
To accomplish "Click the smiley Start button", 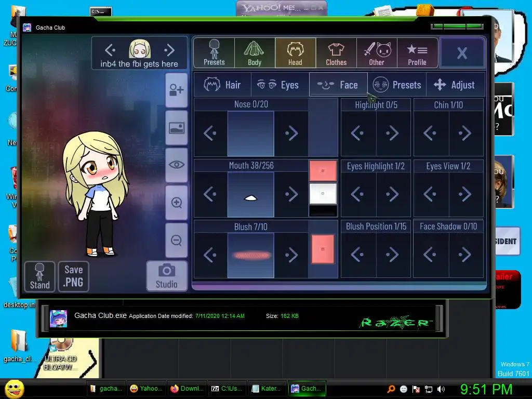I will pyautogui.click(x=14, y=389).
